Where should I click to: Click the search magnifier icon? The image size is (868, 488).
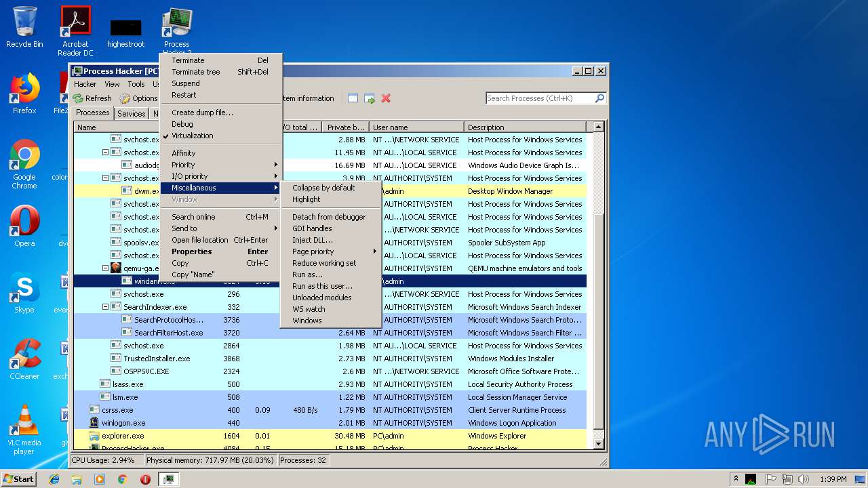click(x=599, y=98)
